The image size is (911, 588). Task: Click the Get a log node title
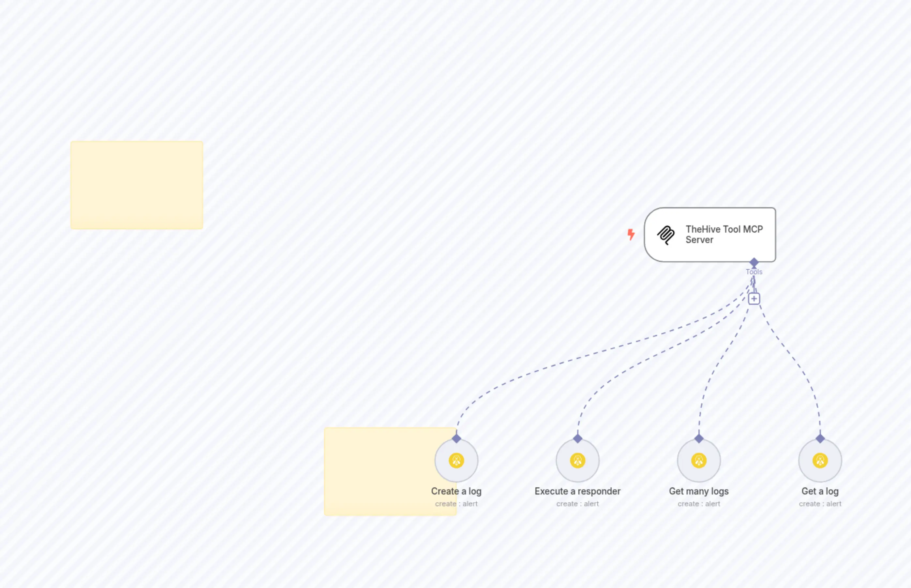tap(820, 491)
